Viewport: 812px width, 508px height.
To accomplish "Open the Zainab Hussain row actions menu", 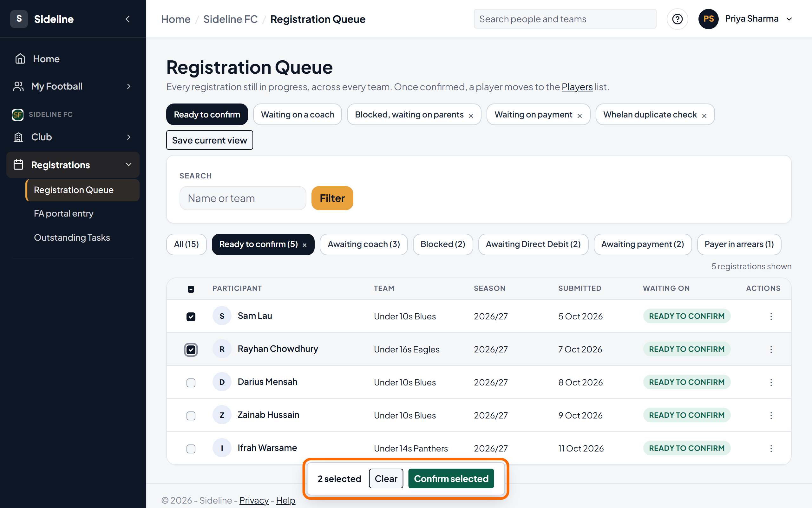I will 771,416.
